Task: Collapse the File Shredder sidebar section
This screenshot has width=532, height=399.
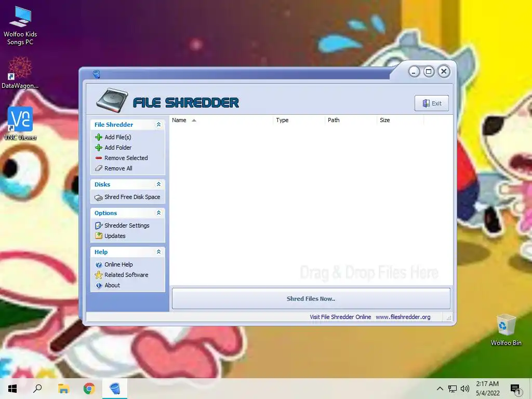Action: (158, 125)
